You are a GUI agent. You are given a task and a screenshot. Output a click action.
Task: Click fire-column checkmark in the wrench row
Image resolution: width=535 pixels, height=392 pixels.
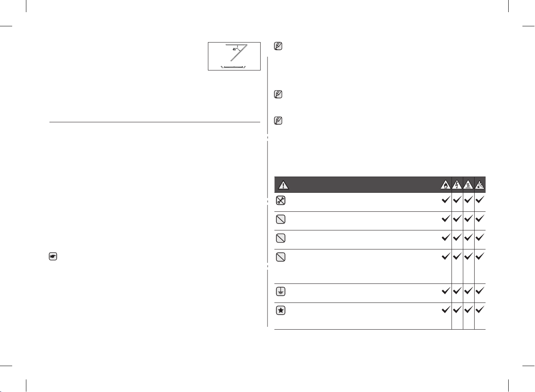(445, 200)
